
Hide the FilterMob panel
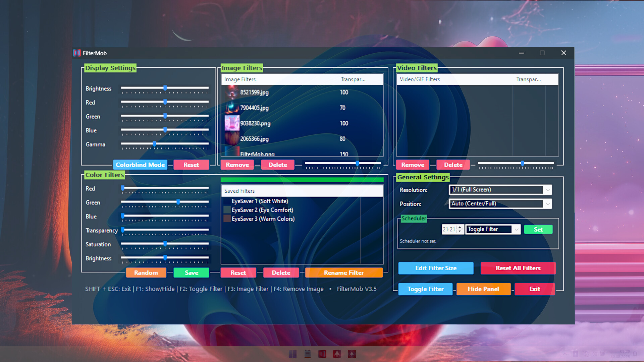[483, 289]
